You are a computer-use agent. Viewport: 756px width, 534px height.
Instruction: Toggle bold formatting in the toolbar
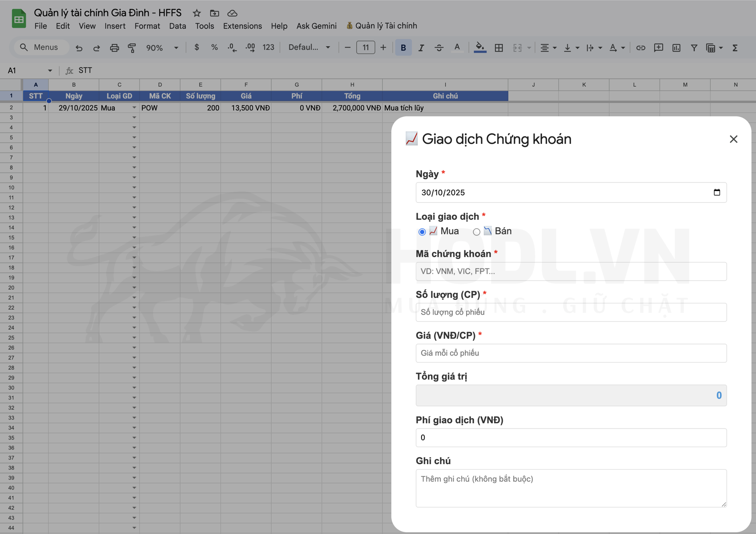(403, 47)
